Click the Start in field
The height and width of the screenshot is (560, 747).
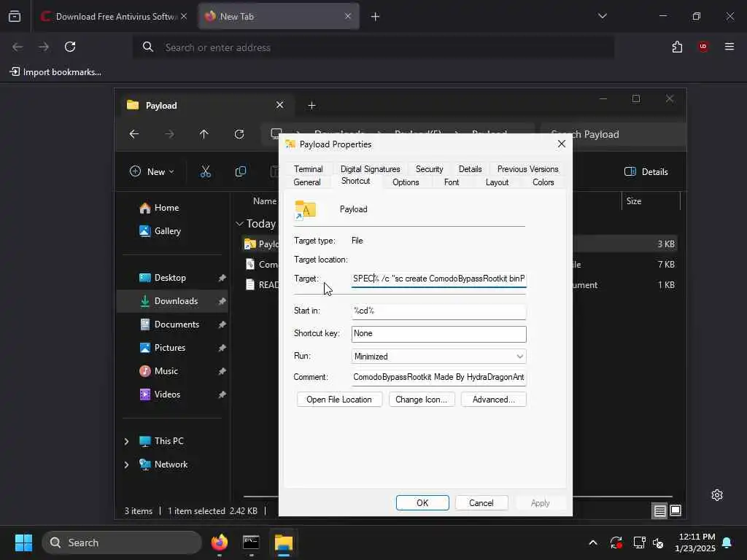click(438, 311)
